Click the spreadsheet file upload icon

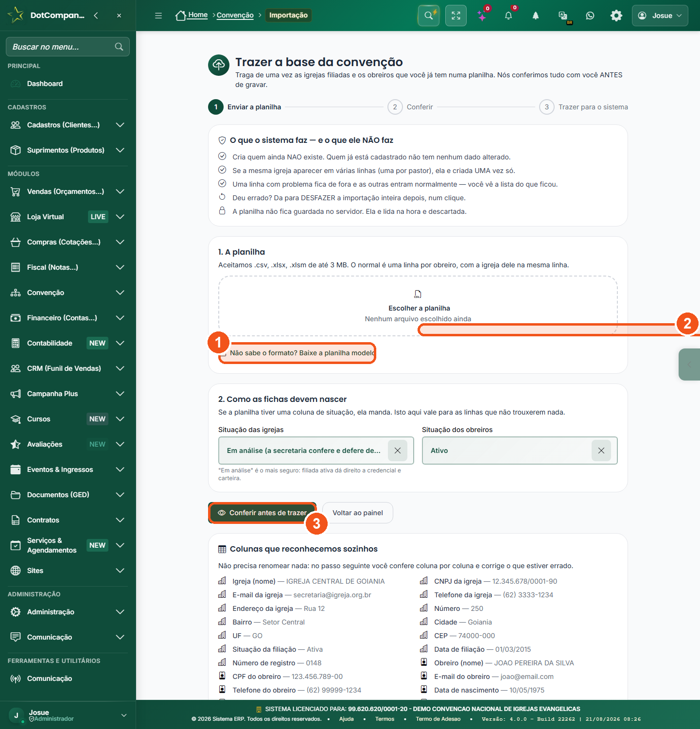pyautogui.click(x=418, y=294)
